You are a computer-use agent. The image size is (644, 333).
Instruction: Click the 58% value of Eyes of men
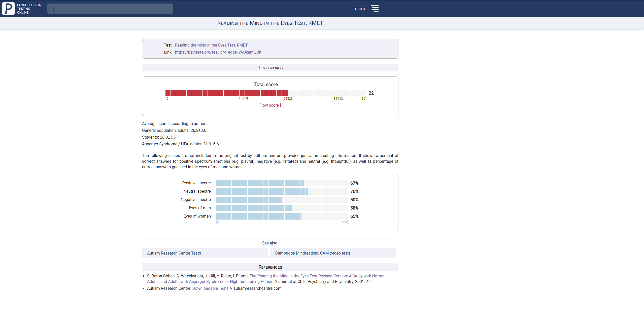click(354, 208)
